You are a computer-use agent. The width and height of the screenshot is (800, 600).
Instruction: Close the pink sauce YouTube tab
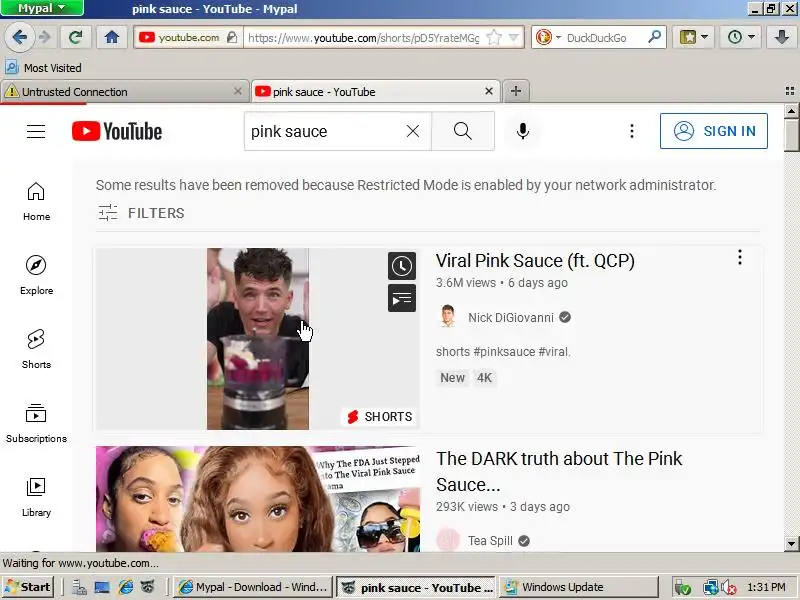point(489,91)
